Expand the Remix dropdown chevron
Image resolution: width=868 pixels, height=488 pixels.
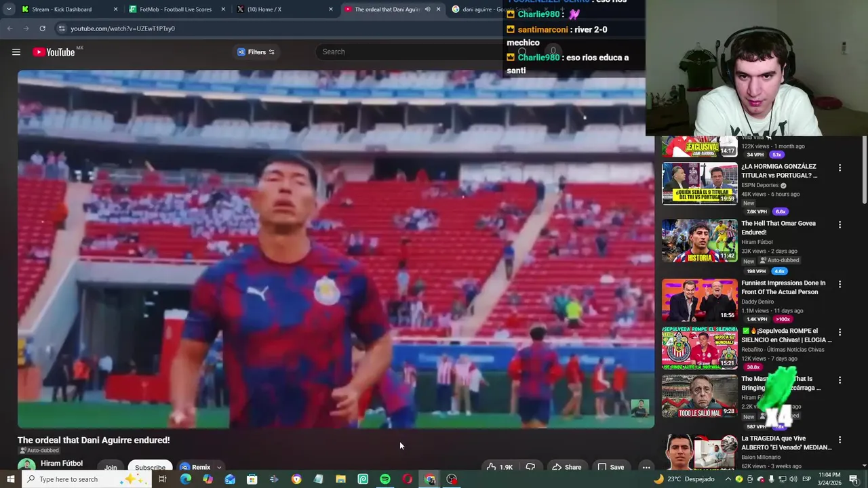tap(219, 467)
